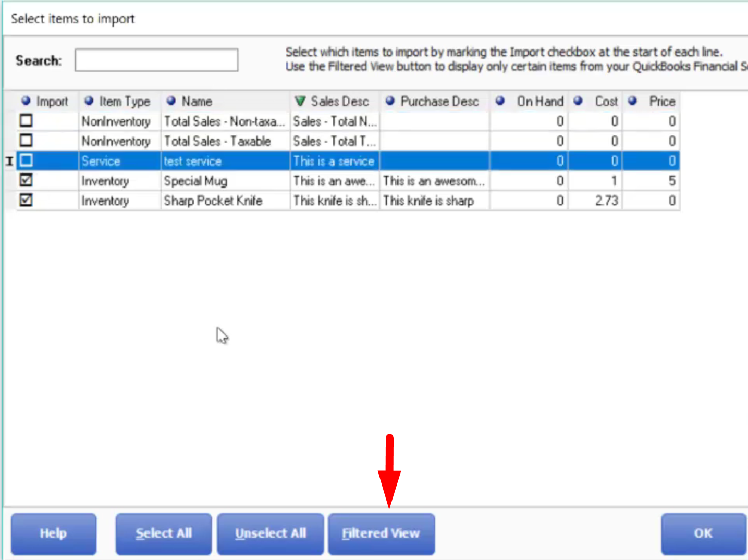The height and width of the screenshot is (560, 748).
Task: Enable import checkbox for test service
Action: (26, 160)
